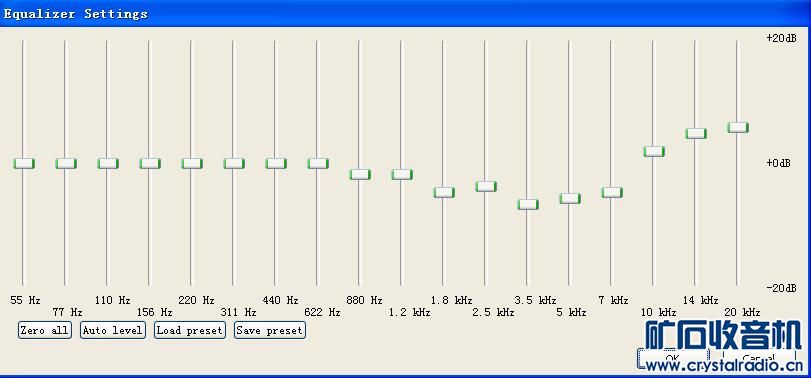
Task: Click the Zero all button
Action: pos(44,330)
